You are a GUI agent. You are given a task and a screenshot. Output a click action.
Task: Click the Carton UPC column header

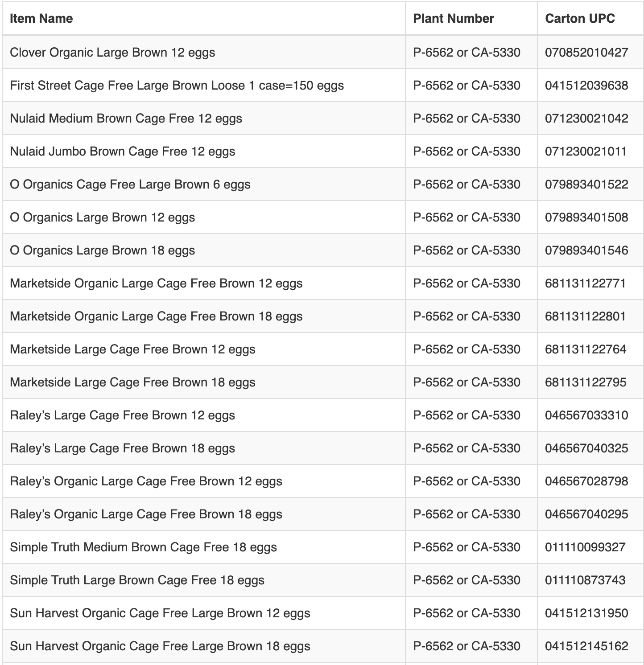tap(580, 19)
